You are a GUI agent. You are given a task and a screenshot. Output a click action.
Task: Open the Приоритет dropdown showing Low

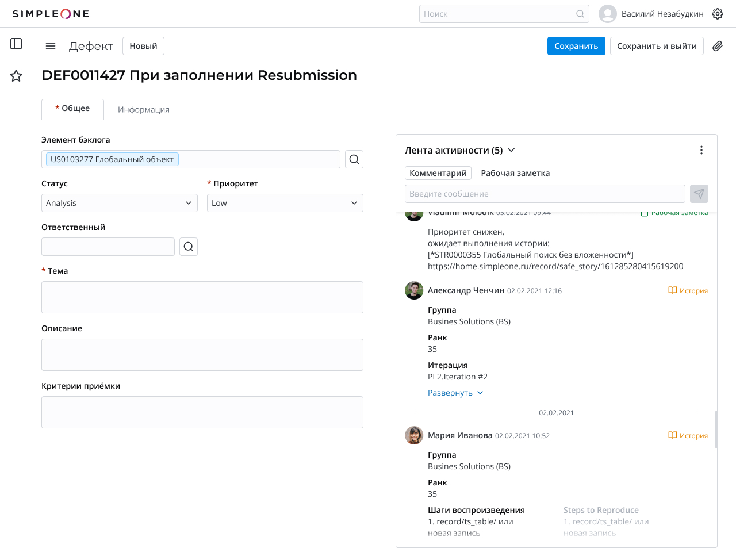click(285, 203)
